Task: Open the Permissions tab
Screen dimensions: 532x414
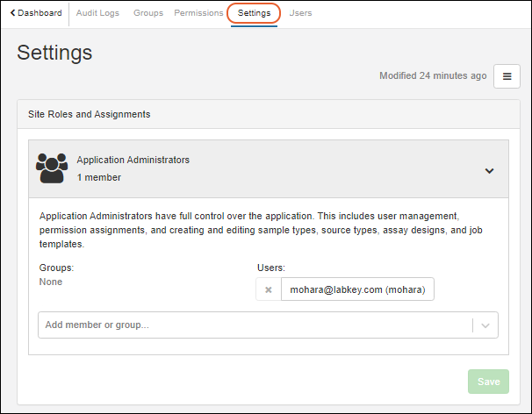Action: pos(198,13)
